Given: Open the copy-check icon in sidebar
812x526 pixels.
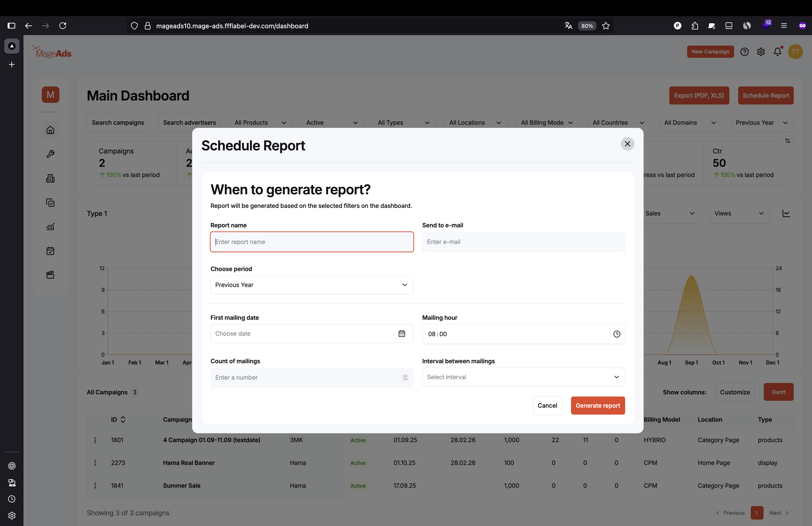Looking at the screenshot, I should click(x=50, y=202).
